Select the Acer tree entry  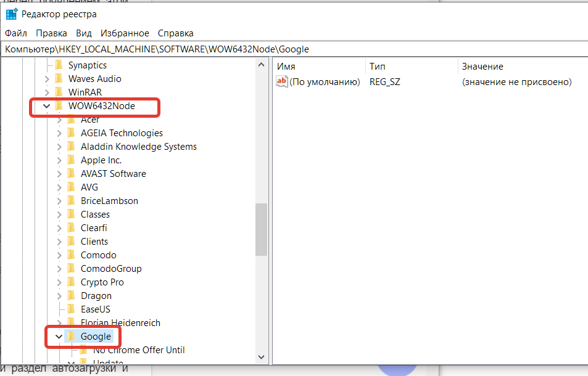pyautogui.click(x=90, y=120)
